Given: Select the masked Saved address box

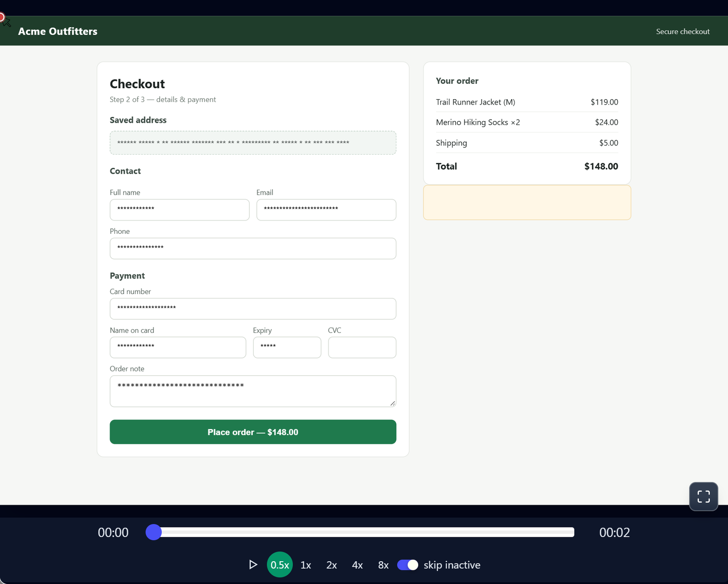Looking at the screenshot, I should click(253, 143).
